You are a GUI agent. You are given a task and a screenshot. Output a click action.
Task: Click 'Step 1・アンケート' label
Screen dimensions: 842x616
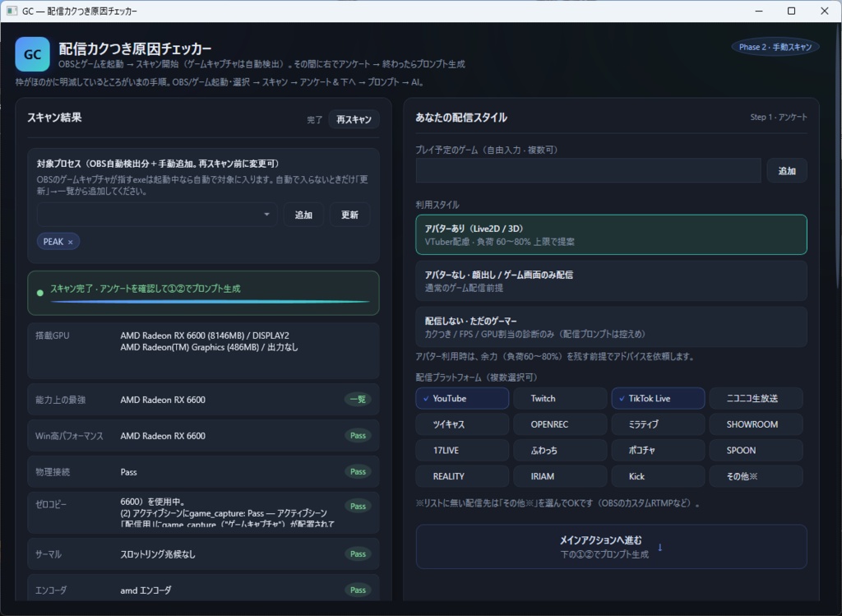pos(779,117)
